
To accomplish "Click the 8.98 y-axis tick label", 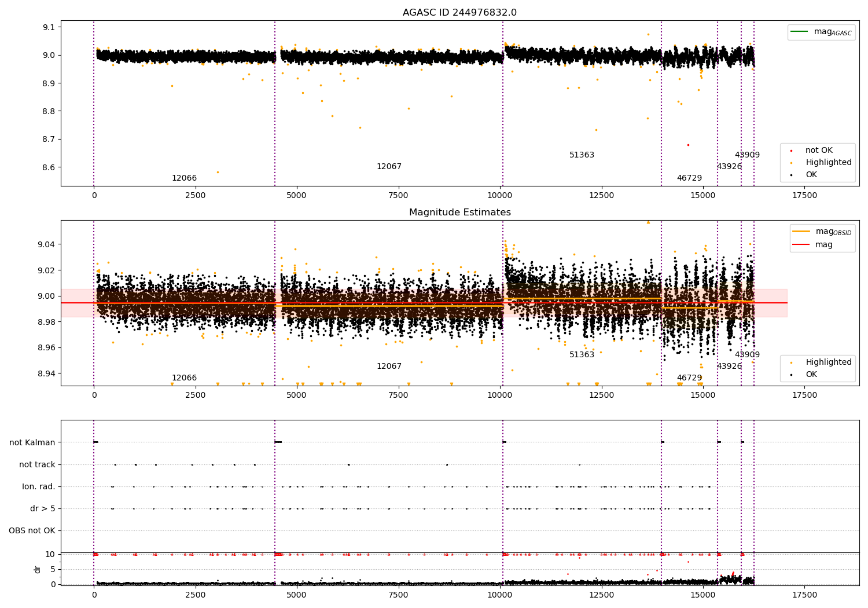I will (x=46, y=322).
